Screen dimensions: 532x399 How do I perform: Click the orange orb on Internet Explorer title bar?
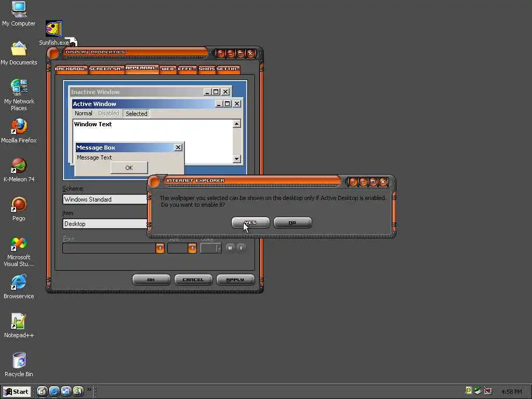click(x=154, y=181)
